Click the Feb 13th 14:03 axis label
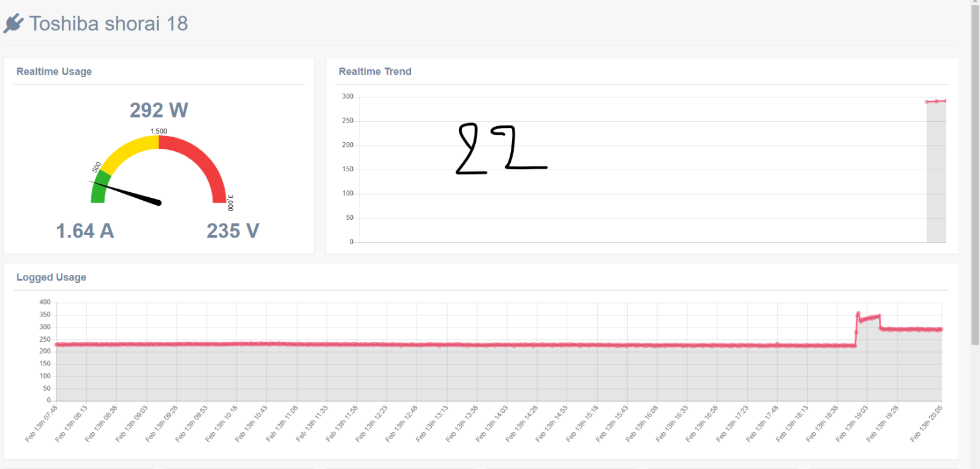The image size is (980, 469). point(492,424)
